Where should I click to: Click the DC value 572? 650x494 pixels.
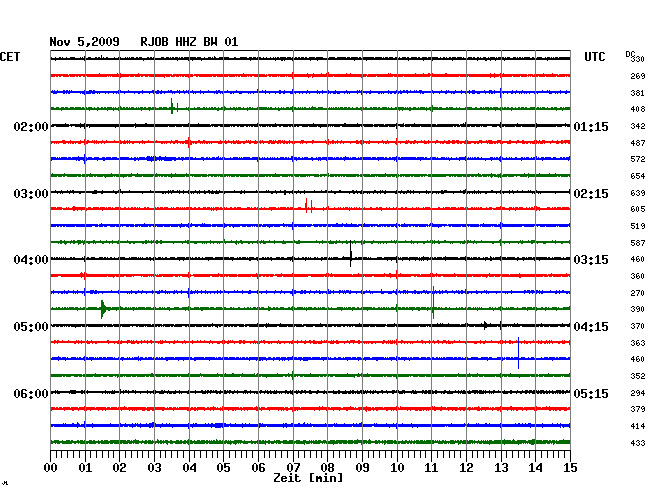click(638, 159)
